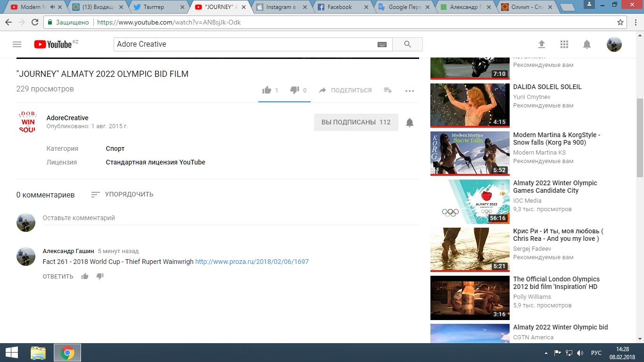Show hidden system tray icons
Screen dimensions: 644x362
(546, 353)
